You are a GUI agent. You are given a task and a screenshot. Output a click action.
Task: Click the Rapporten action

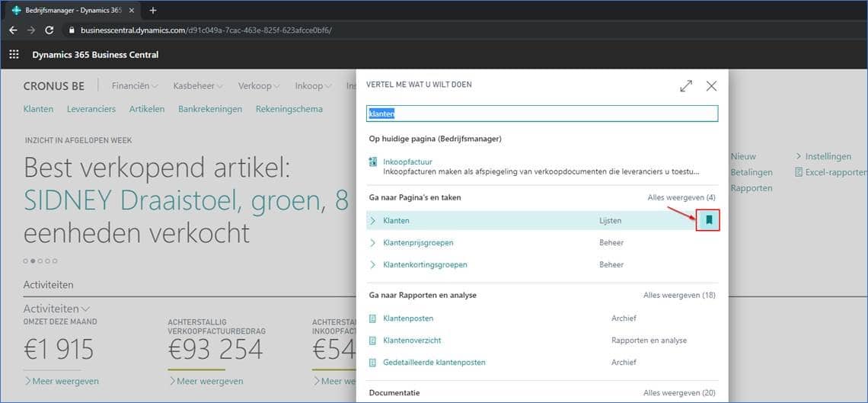tap(752, 188)
